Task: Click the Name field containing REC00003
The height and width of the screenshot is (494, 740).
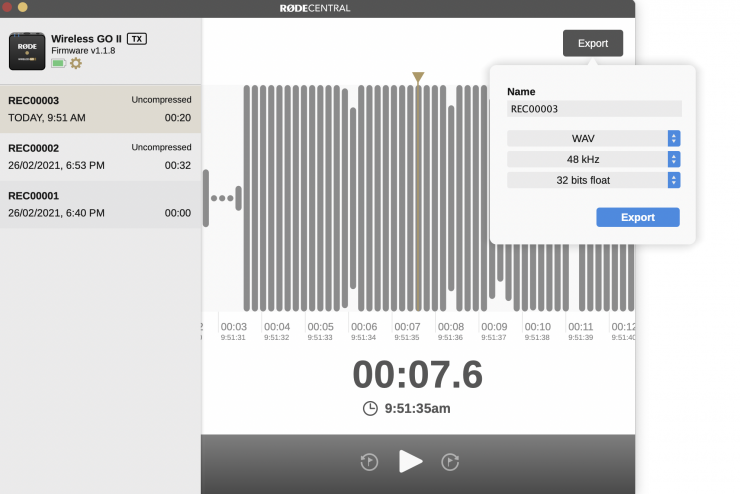Action: (594, 109)
